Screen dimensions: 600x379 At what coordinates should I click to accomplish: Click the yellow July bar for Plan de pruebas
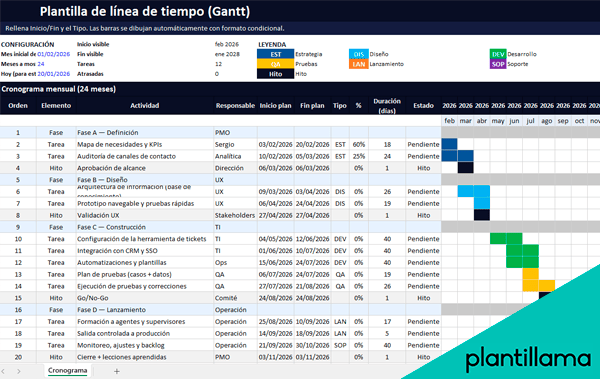tap(530, 274)
